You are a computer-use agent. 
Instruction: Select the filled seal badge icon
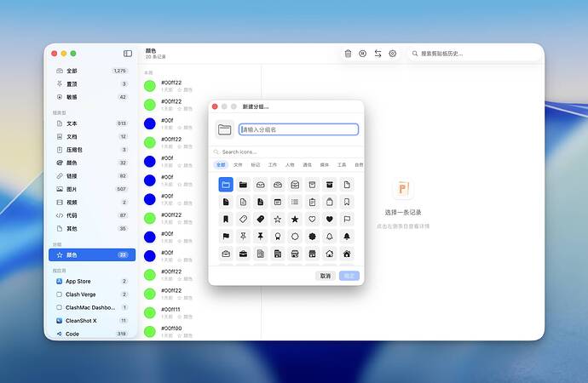312,237
